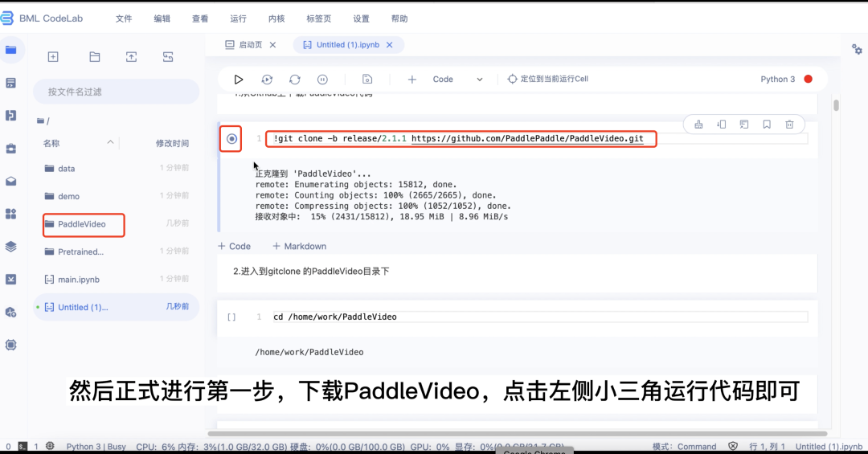The image size is (868, 454).
Task: Click the save notebook icon
Action: (367, 80)
